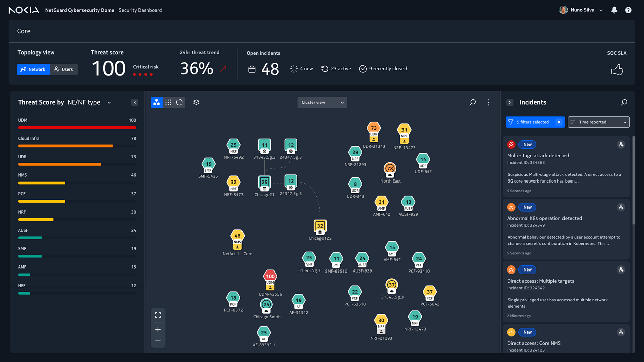Search within the Incidents panel
Screen dimensions: 644x362
pyautogui.click(x=624, y=102)
